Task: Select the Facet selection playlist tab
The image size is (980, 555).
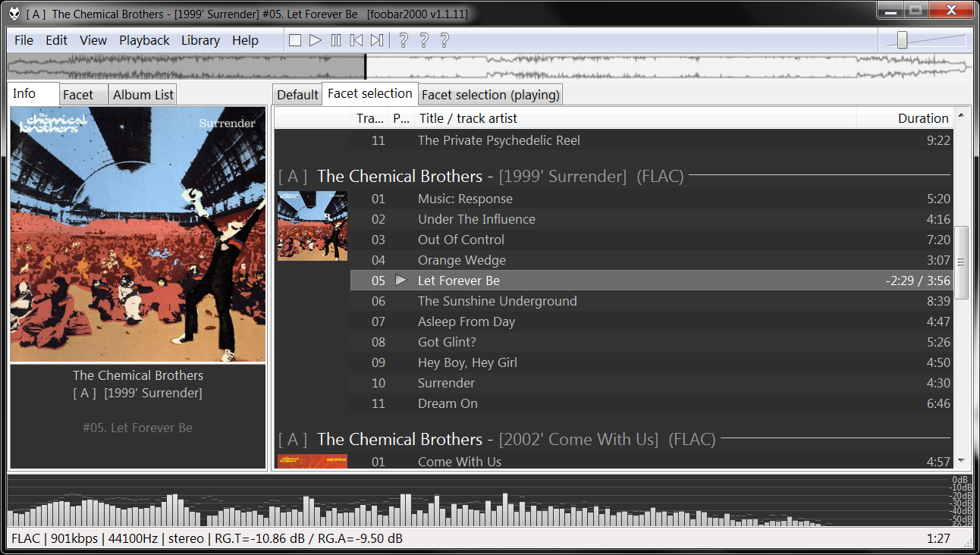Action: pyautogui.click(x=370, y=93)
